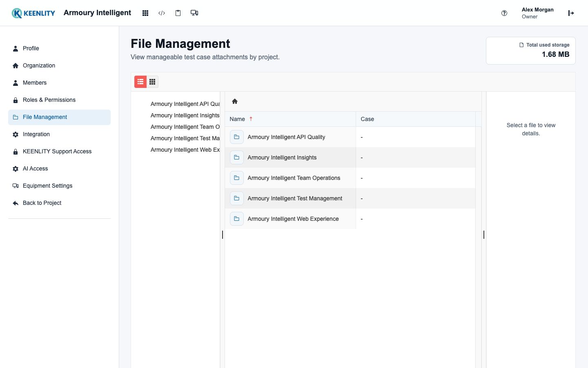The image size is (588, 368).
Task: Click folder icon for Armoury Intelligent Web Experience
Action: point(237,219)
